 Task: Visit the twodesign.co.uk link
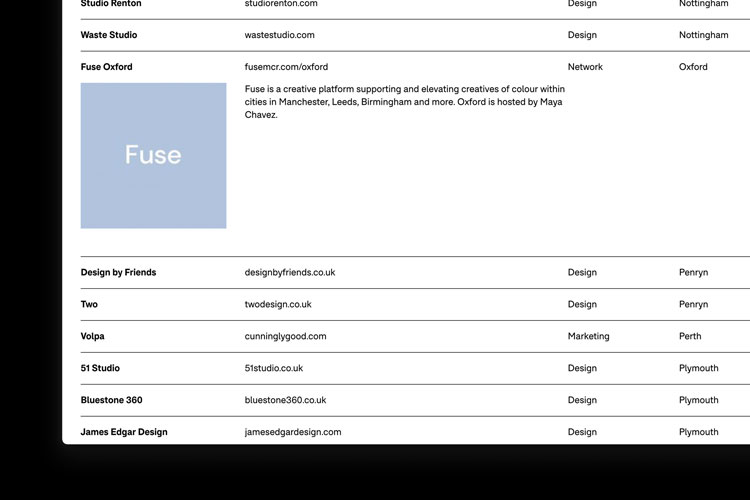click(278, 304)
